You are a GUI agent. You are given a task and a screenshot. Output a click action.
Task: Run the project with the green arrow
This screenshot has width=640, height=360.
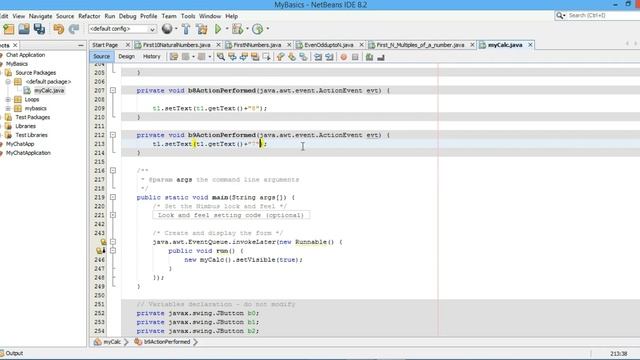pyautogui.click(x=218, y=29)
